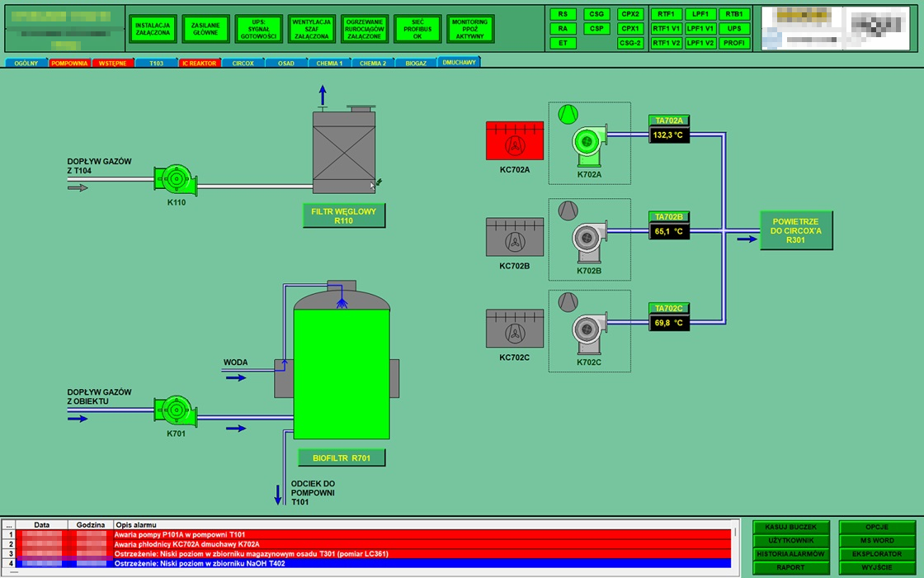
Task: Select the grey K702B blower icon
Action: coord(589,239)
